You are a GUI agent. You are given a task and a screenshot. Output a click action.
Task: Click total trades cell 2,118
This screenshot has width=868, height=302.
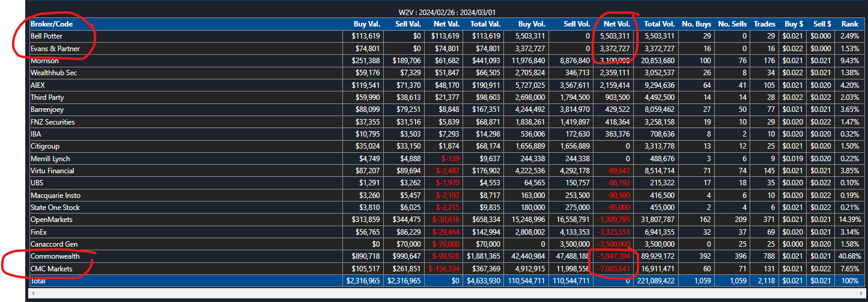(x=766, y=281)
